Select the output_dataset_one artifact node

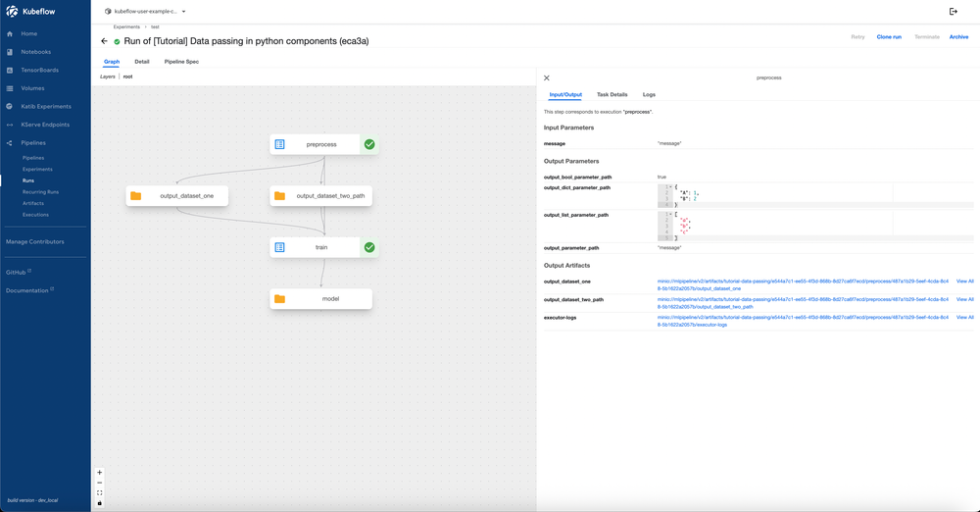(176, 196)
